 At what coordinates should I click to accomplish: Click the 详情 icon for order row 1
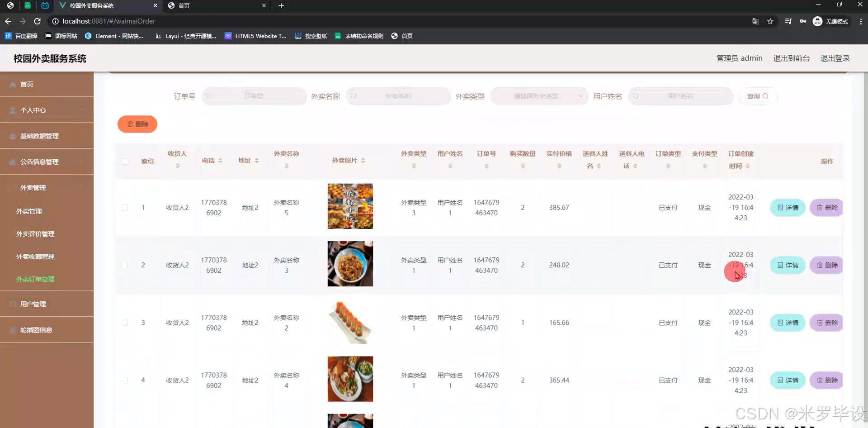780,207
